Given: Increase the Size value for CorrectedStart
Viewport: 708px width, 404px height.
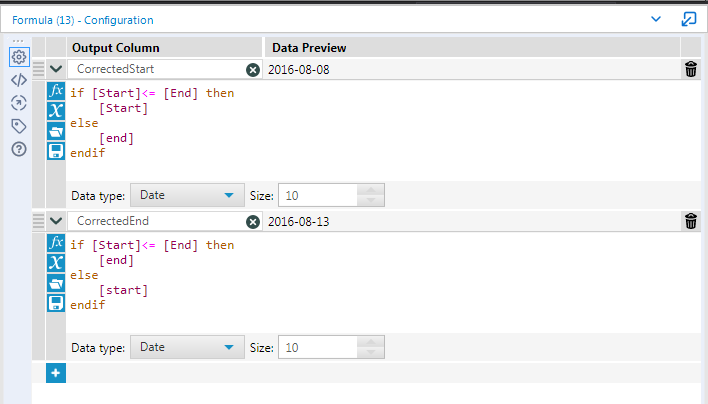Looking at the screenshot, I should point(370,190).
